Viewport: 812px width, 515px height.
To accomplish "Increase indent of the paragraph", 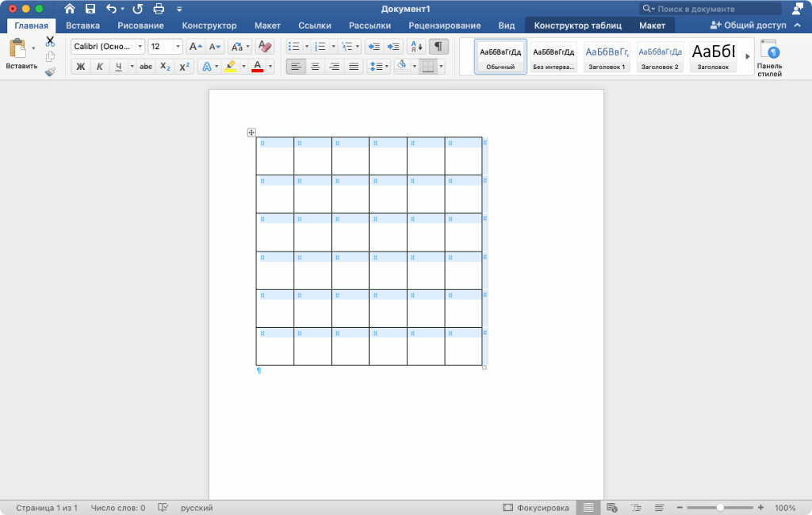I will (394, 47).
